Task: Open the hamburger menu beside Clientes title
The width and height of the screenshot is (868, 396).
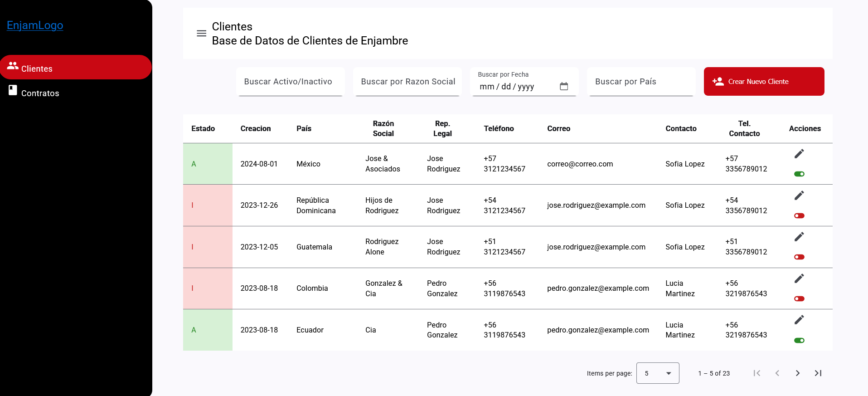Action: (201, 34)
